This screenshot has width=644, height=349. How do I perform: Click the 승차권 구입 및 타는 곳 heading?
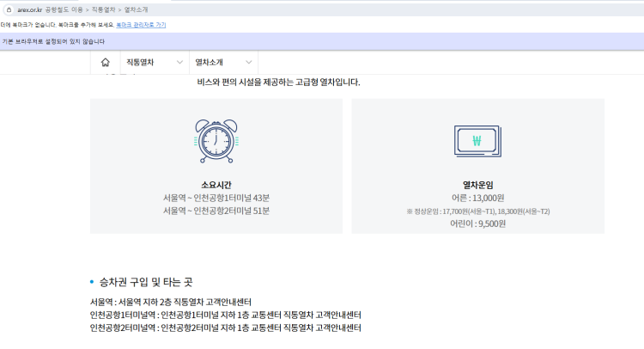point(146,282)
